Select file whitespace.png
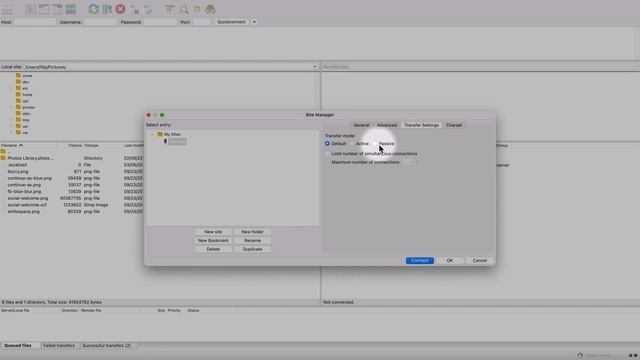 pyautogui.click(x=24, y=212)
